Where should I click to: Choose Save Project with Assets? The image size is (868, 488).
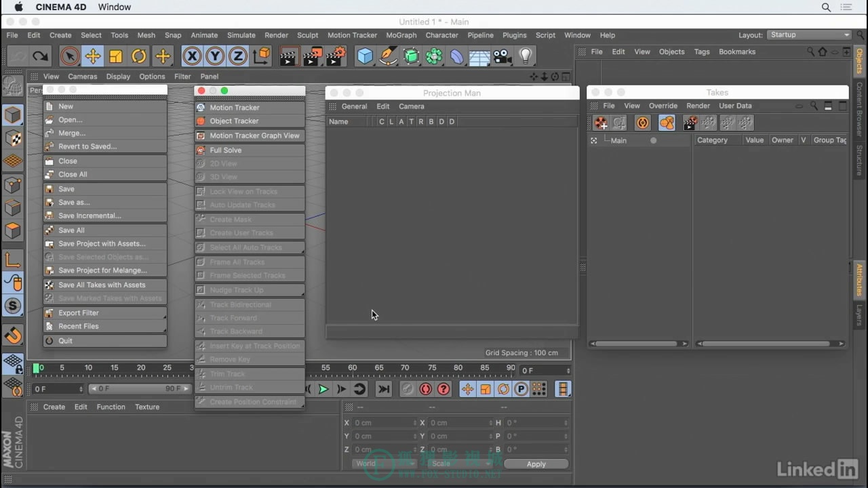(105, 244)
